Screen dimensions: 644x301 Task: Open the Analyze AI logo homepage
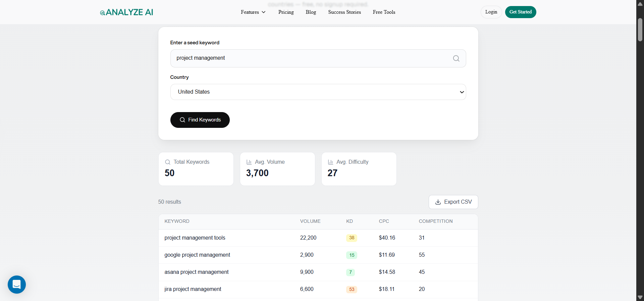[126, 12]
